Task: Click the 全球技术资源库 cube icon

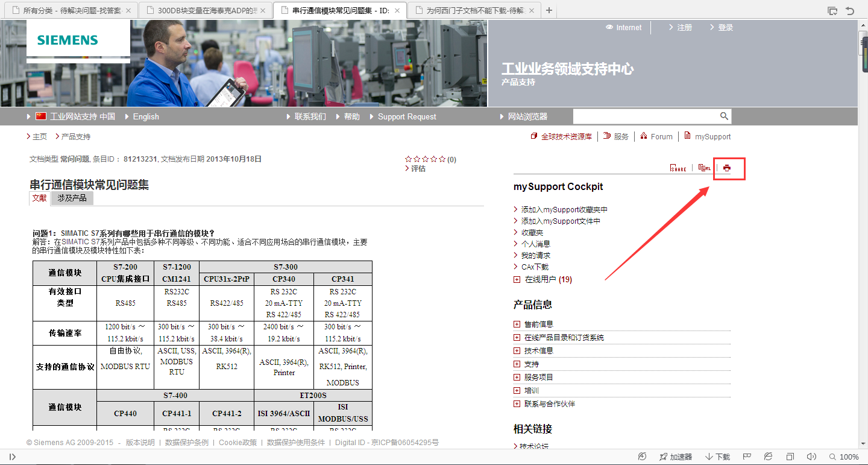Action: pyautogui.click(x=533, y=136)
